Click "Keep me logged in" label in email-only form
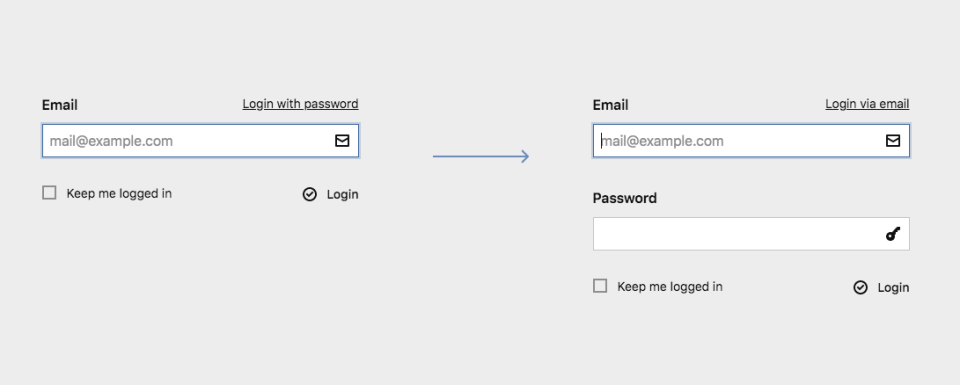The image size is (960, 385). coord(119,193)
